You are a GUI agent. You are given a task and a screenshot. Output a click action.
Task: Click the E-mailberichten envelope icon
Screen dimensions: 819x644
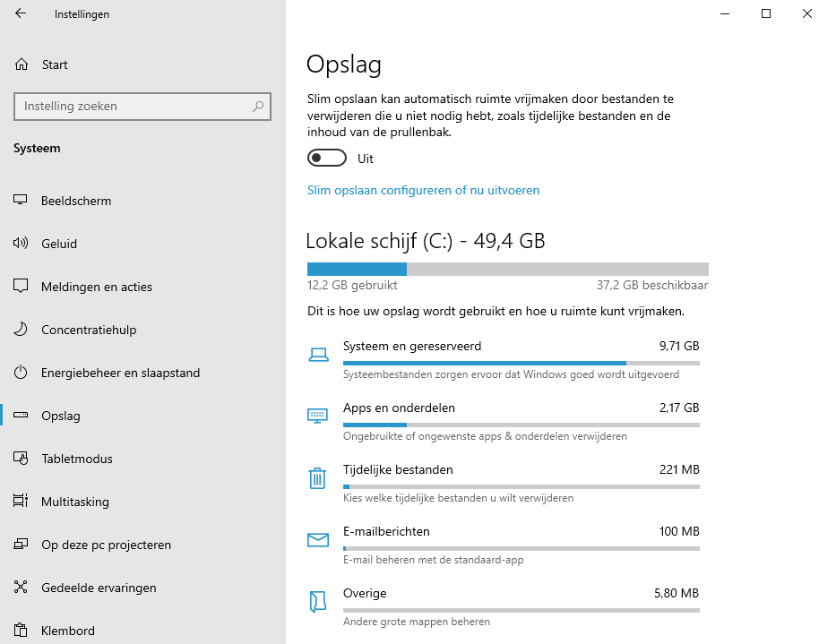(317, 540)
